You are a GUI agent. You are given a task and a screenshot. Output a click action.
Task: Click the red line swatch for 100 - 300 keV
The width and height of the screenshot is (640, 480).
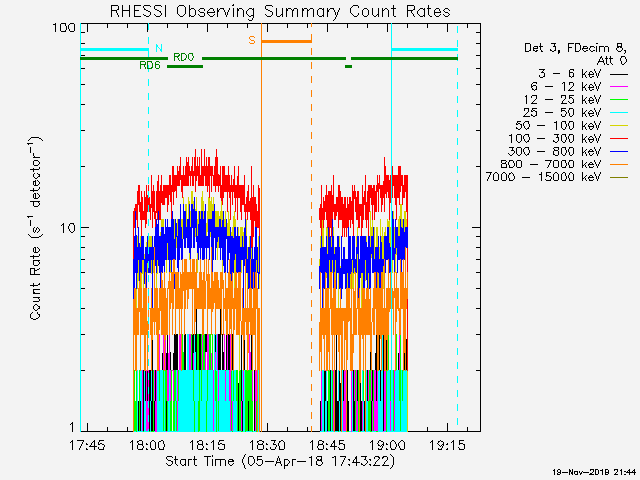619,139
